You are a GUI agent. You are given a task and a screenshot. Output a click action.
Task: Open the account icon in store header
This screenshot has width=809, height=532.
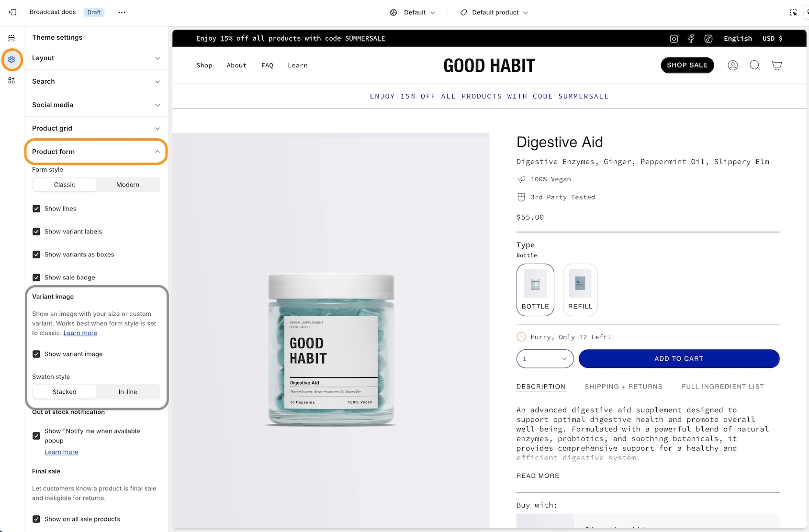pyautogui.click(x=732, y=65)
